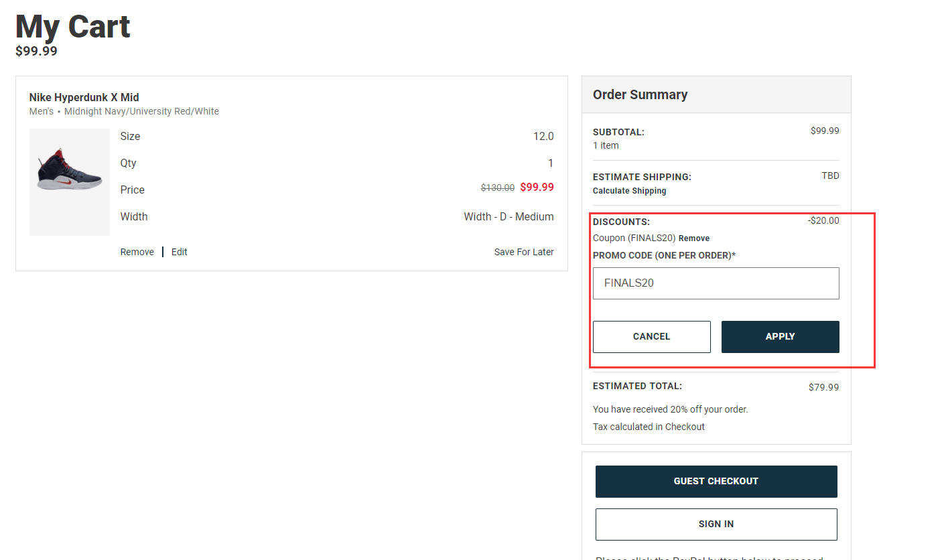The height and width of the screenshot is (560, 944).
Task: Click the $99.99 subtotal amount in Order Summary
Action: tap(825, 131)
